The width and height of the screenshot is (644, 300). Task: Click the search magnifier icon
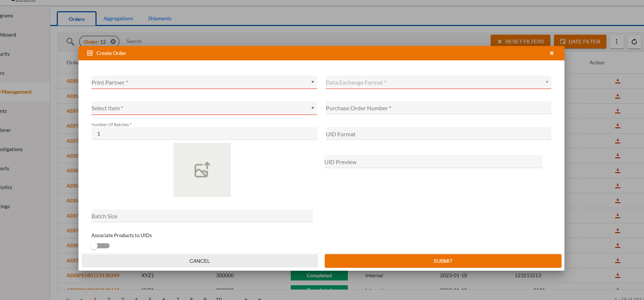coord(70,42)
